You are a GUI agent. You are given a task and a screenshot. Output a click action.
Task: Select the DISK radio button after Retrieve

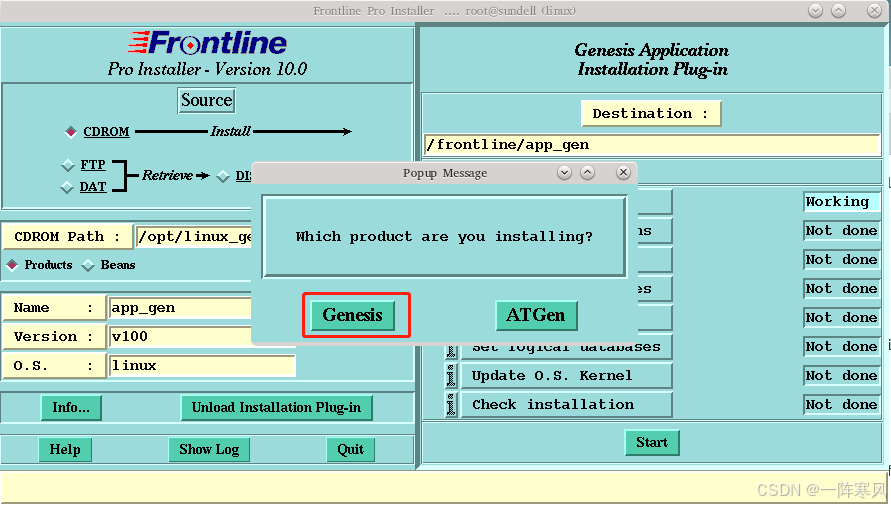(223, 176)
